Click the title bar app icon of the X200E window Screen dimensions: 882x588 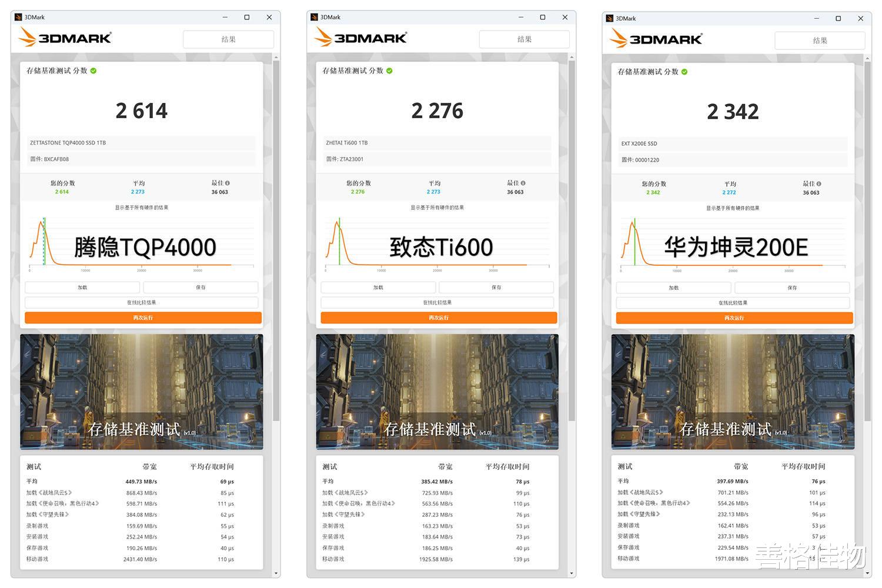(x=610, y=18)
